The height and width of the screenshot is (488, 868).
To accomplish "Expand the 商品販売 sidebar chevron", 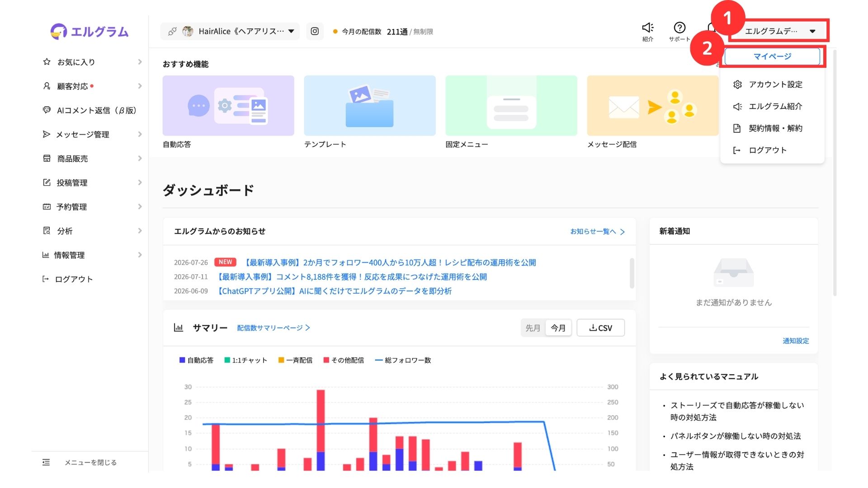I will click(x=140, y=158).
